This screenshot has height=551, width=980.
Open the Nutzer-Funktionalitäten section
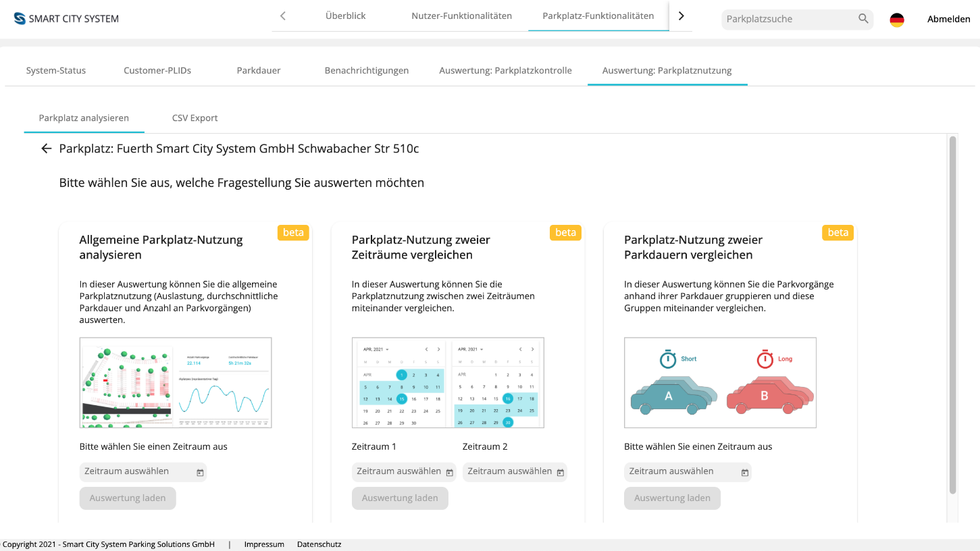pos(461,15)
